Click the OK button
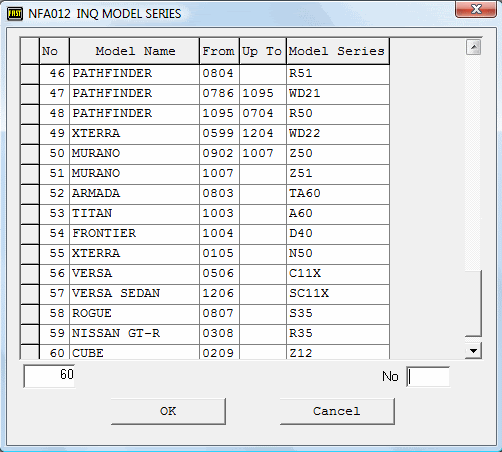502x452 pixels. (168, 411)
